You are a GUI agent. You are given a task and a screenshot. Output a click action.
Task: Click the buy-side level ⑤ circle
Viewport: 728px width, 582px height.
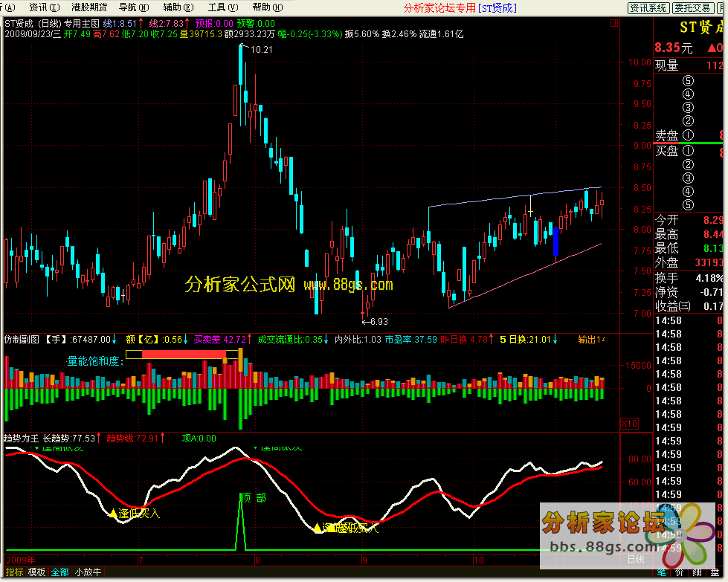(x=688, y=204)
